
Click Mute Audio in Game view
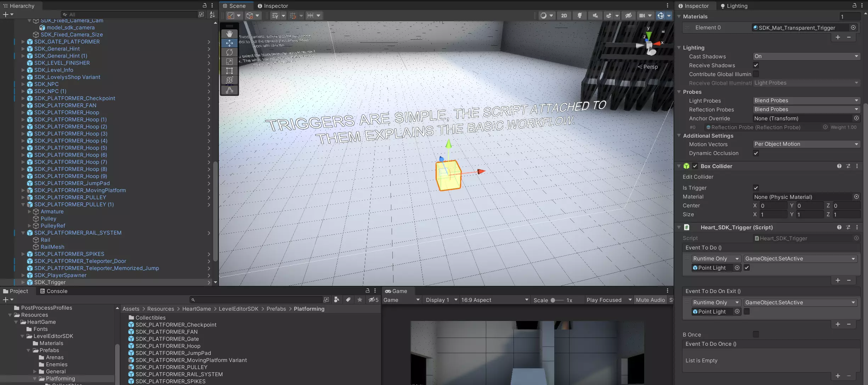tap(650, 300)
